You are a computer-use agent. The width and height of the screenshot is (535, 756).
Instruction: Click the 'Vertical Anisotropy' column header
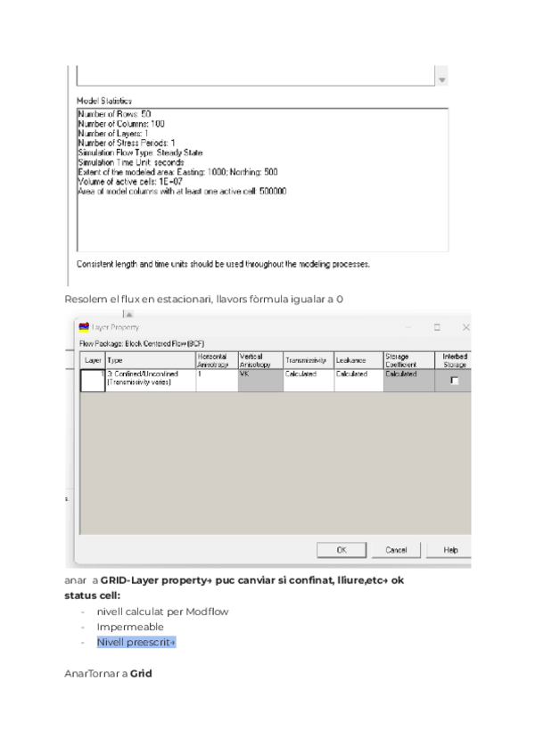[260, 361]
